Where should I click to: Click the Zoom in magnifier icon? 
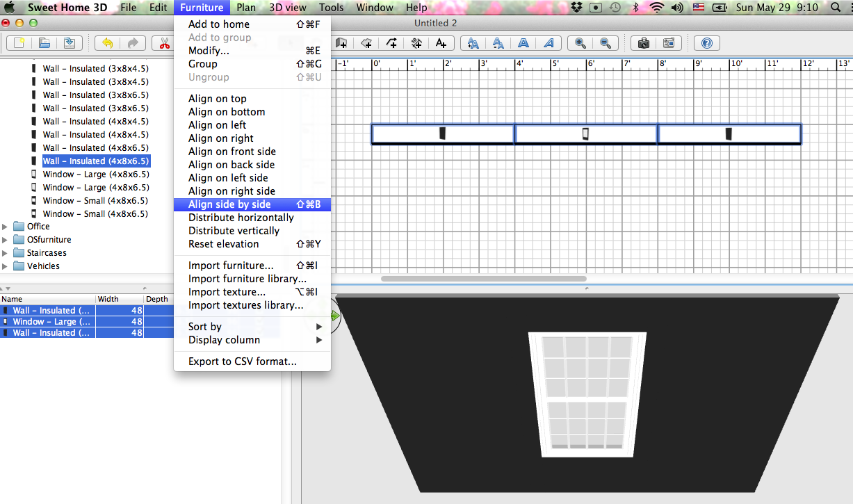tap(580, 43)
